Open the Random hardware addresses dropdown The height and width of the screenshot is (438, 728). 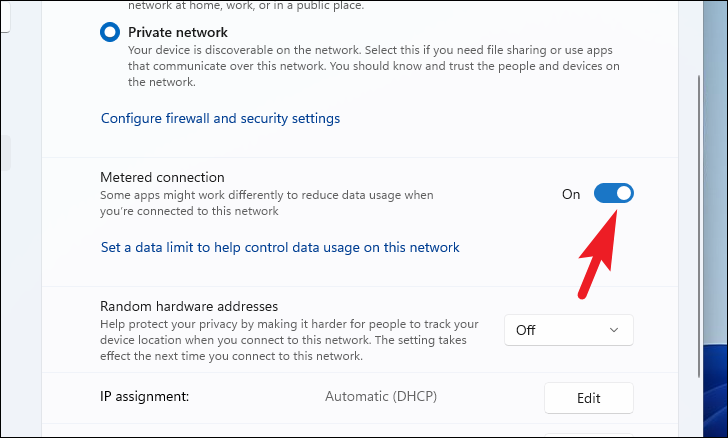(x=568, y=329)
